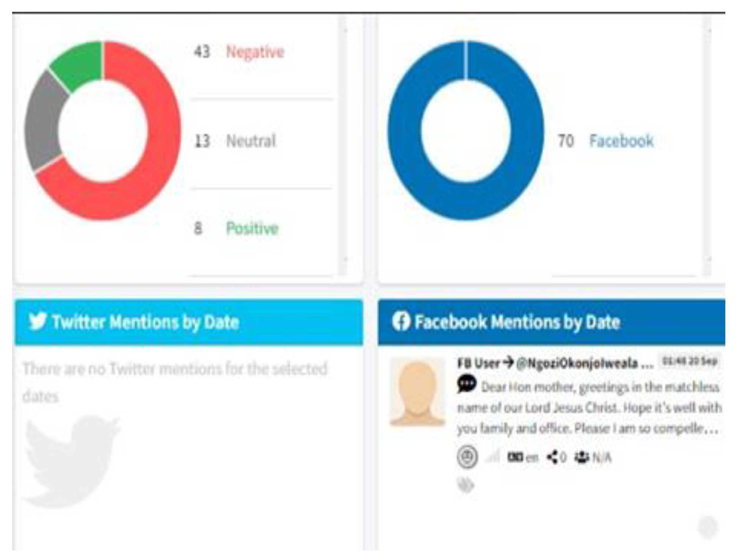739x560 pixels.
Task: Toggle the Neutral legend entry
Action: tap(251, 141)
